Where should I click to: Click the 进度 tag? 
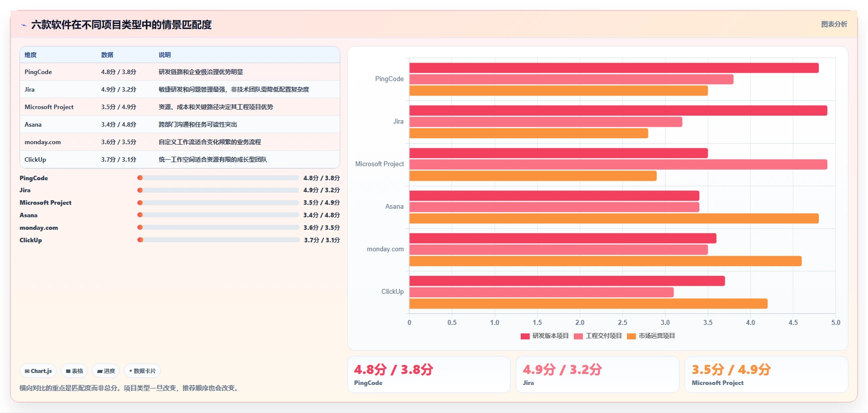pyautogui.click(x=106, y=371)
